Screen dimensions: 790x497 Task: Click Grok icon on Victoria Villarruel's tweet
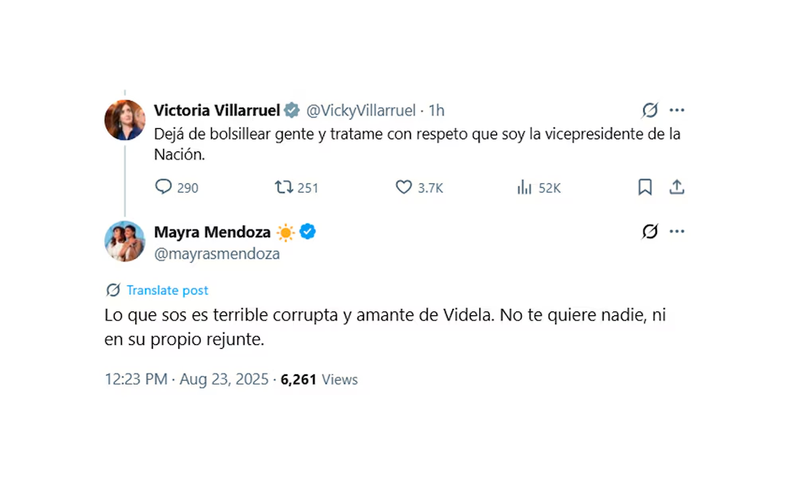[650, 109]
